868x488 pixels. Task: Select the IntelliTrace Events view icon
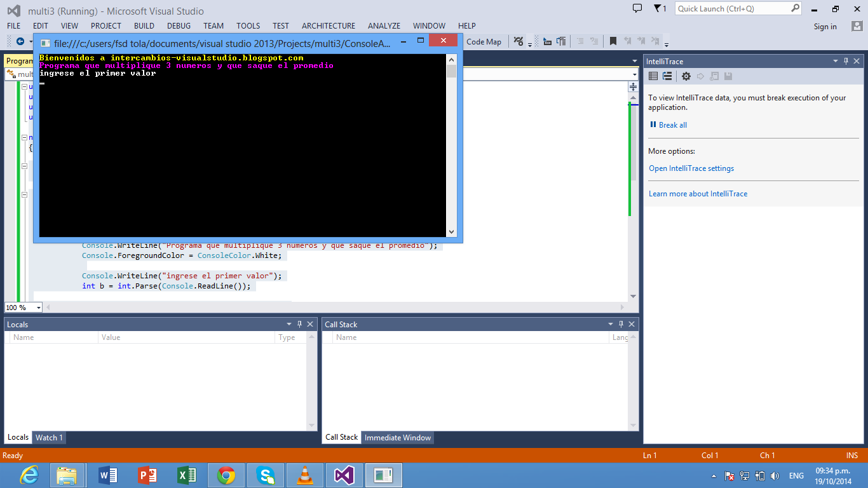653,76
